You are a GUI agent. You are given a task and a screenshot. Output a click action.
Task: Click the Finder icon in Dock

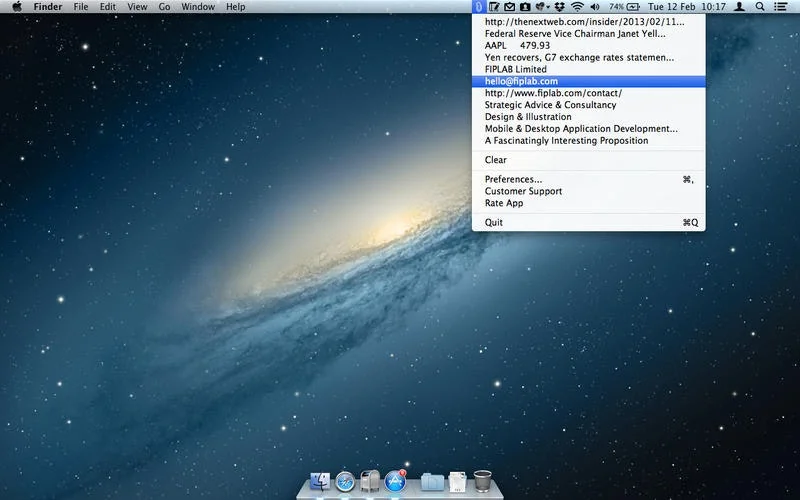pyautogui.click(x=321, y=481)
